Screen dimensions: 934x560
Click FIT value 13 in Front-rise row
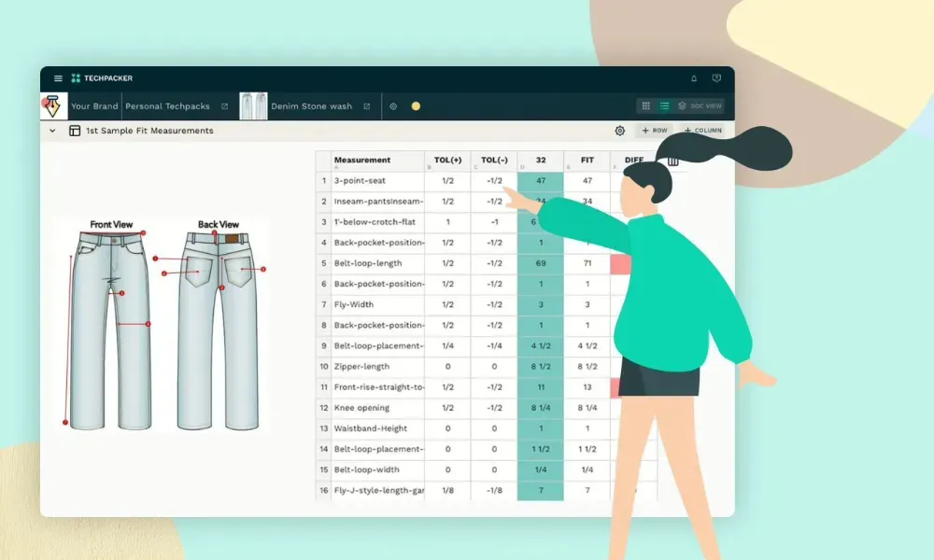(x=587, y=387)
